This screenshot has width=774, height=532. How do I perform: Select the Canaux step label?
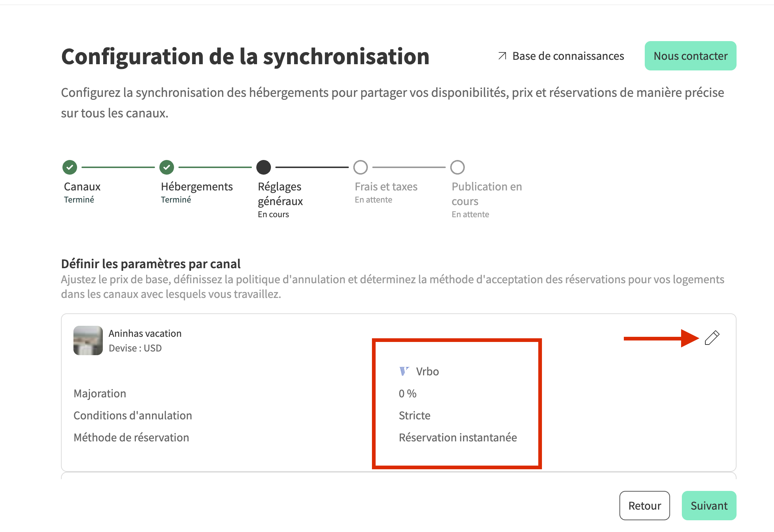(x=82, y=187)
